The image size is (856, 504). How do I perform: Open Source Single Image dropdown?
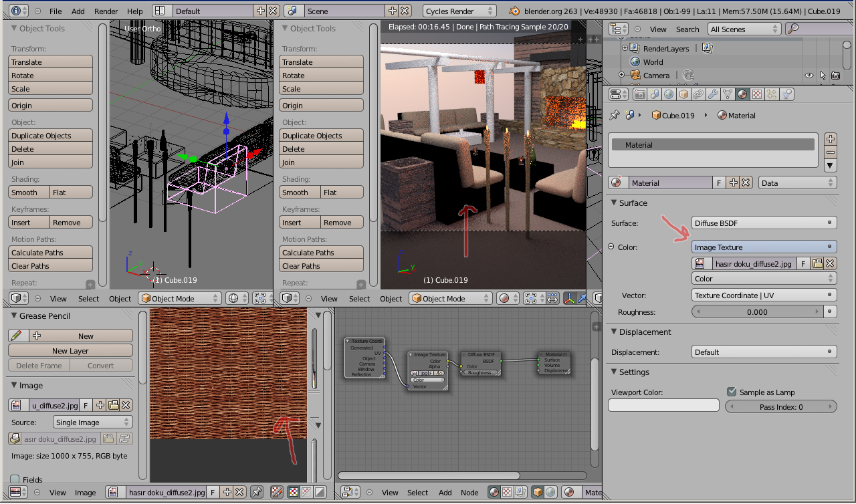[92, 422]
